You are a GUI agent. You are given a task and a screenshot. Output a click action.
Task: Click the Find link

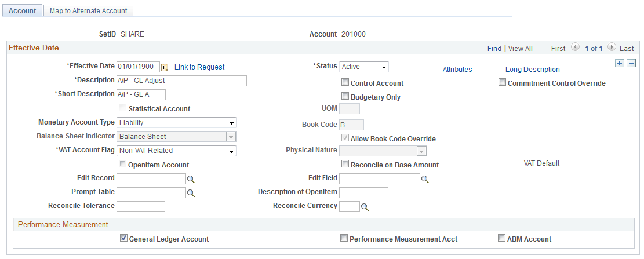(494, 49)
